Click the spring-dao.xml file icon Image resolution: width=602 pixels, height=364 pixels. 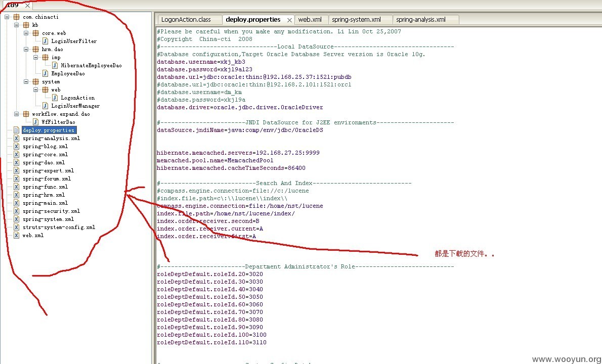click(x=17, y=163)
